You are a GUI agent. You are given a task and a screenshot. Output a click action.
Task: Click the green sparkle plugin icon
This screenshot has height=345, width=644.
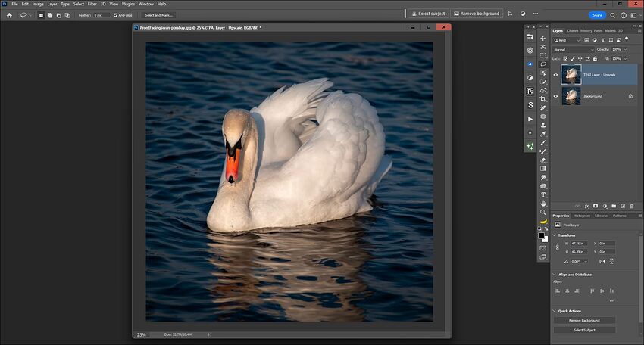tap(530, 146)
